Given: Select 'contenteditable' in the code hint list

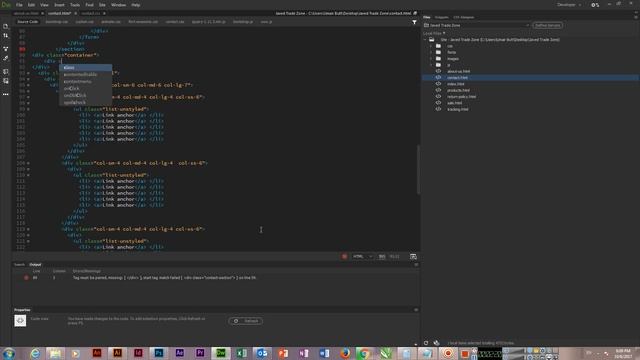Looking at the screenshot, I should click(x=86, y=74).
